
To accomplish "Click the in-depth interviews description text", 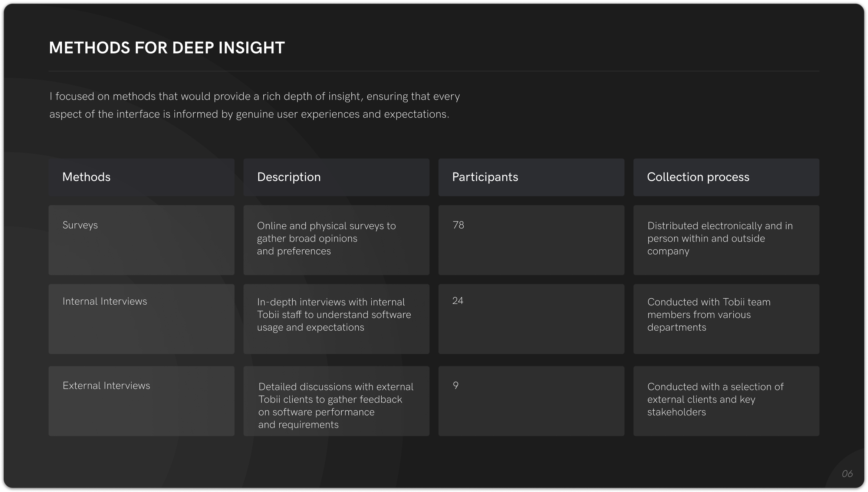I will click(334, 315).
